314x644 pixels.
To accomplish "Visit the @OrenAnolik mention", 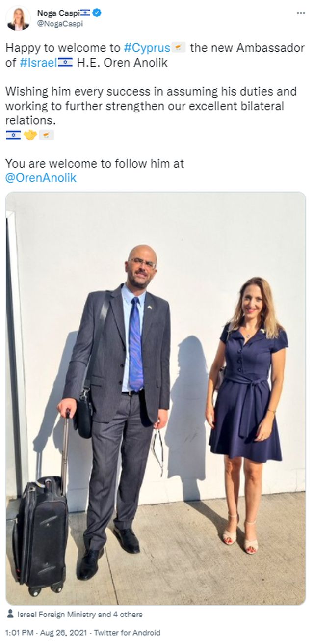I will tap(41, 178).
